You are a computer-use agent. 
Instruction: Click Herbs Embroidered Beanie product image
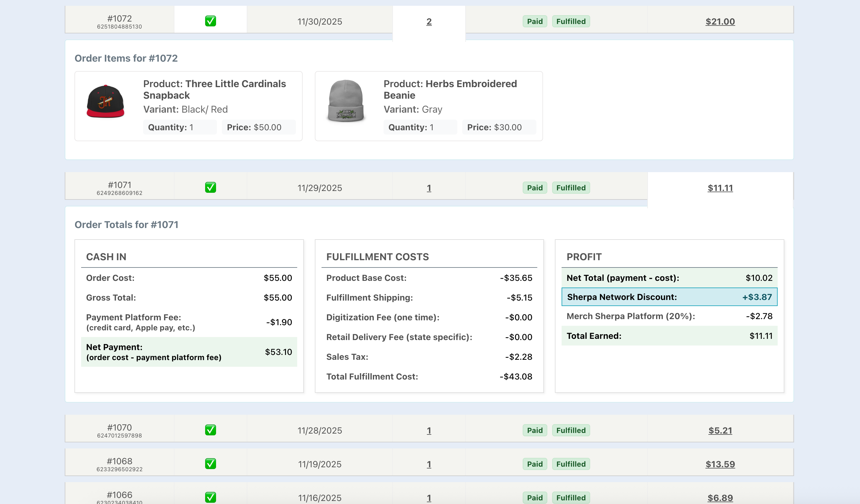click(346, 101)
